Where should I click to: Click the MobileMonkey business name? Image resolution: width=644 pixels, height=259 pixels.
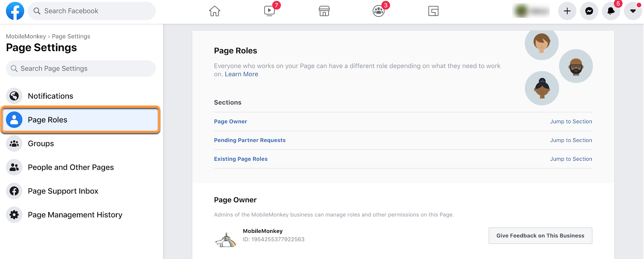263,231
